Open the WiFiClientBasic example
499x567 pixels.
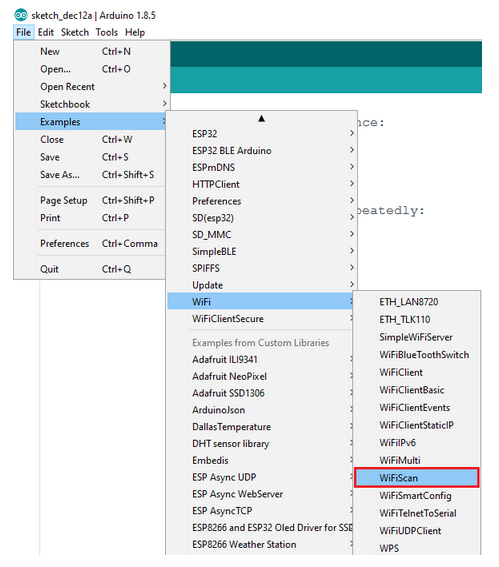pyautogui.click(x=417, y=390)
